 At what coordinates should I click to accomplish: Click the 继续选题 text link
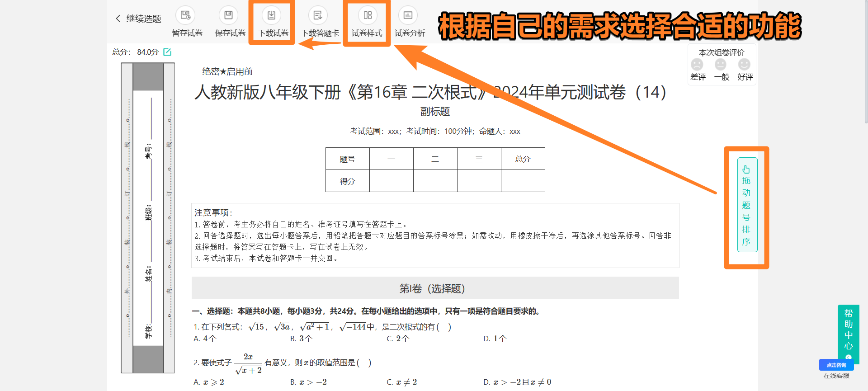(144, 19)
